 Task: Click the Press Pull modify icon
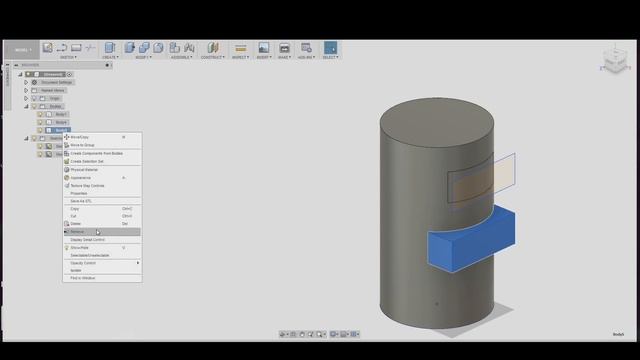[130, 48]
